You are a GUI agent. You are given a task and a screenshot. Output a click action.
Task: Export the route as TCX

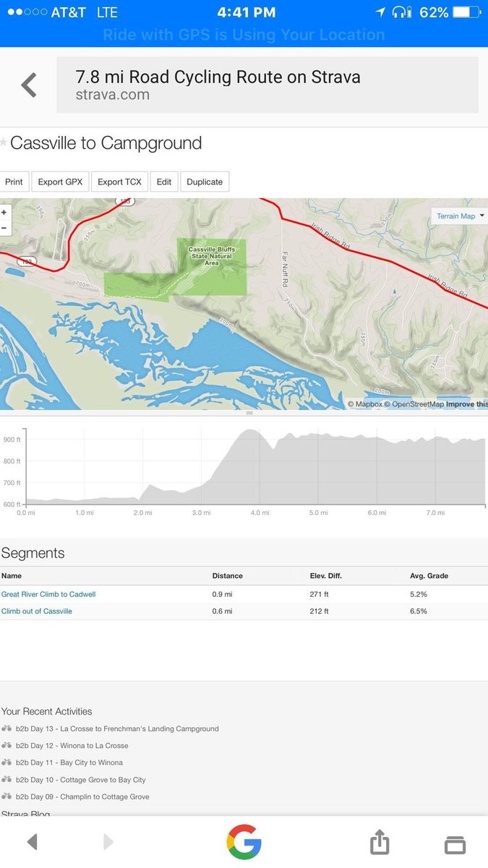point(120,182)
